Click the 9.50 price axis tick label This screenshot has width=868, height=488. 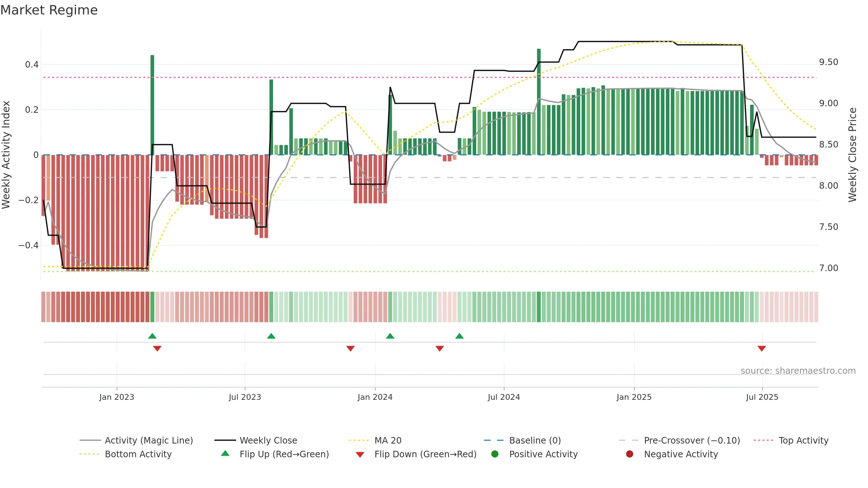pos(829,62)
